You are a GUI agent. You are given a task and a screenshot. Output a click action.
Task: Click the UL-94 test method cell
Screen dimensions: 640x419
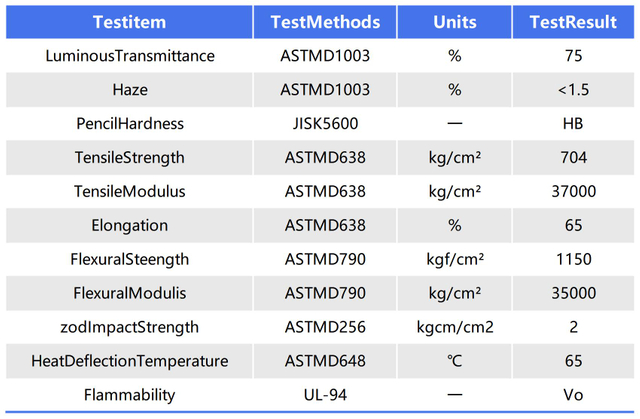coord(325,395)
